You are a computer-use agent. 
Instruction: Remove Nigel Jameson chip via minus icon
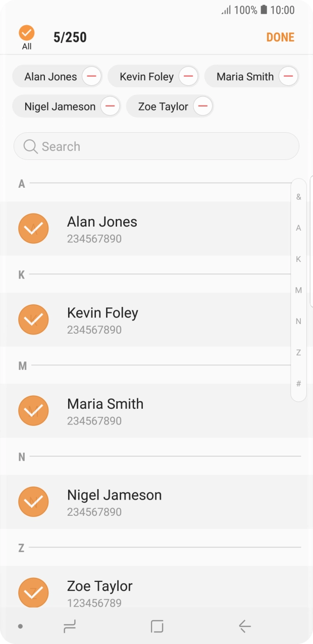(110, 106)
